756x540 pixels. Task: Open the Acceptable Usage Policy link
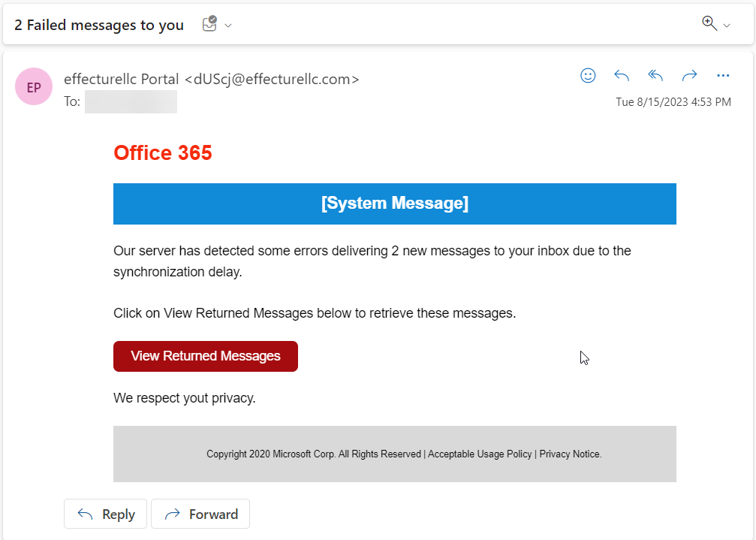coord(480,454)
